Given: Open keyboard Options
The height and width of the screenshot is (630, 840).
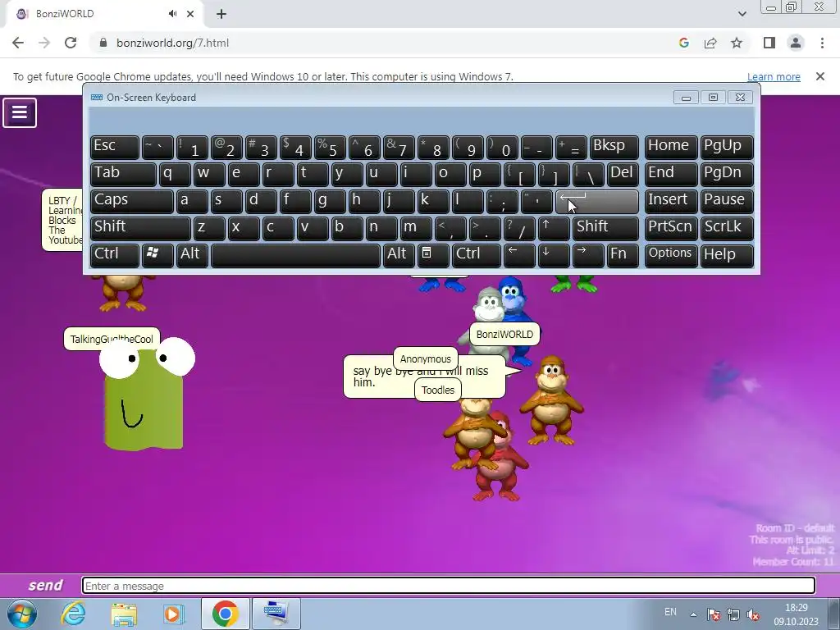Looking at the screenshot, I should (x=671, y=255).
